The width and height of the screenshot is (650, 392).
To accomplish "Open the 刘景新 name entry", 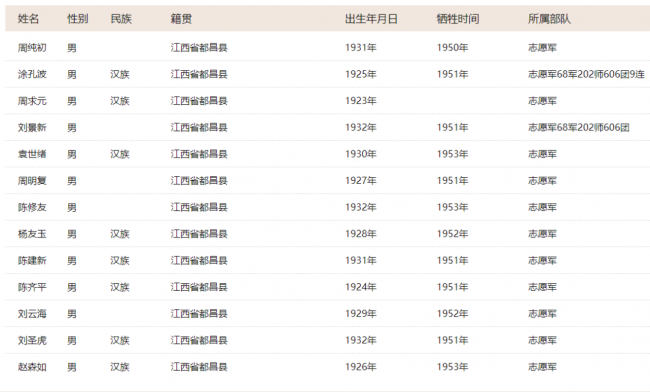I will coord(32,127).
